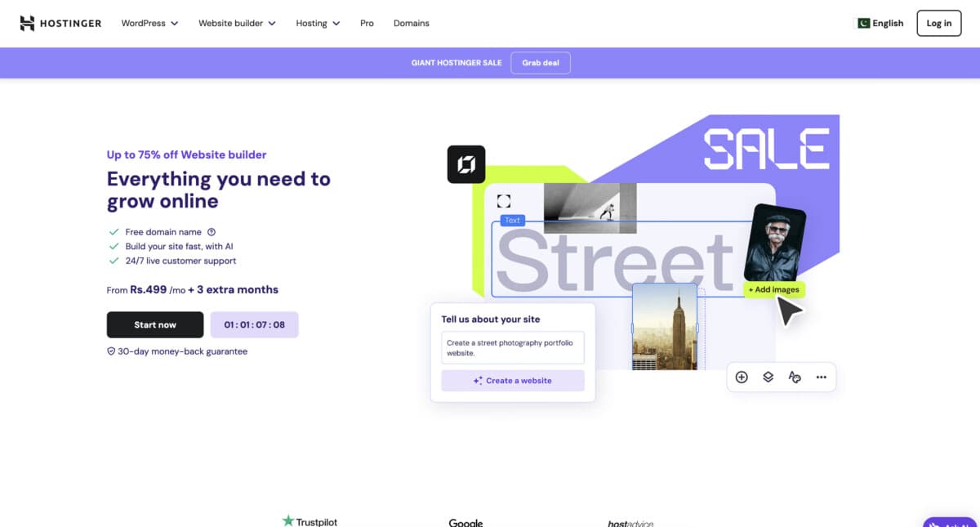Open the Hosting dropdown menu
The height and width of the screenshot is (527, 980).
pos(318,23)
